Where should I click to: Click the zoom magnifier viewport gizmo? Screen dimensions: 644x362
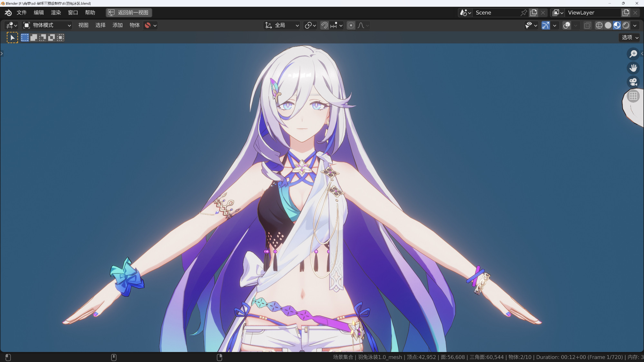(x=633, y=54)
